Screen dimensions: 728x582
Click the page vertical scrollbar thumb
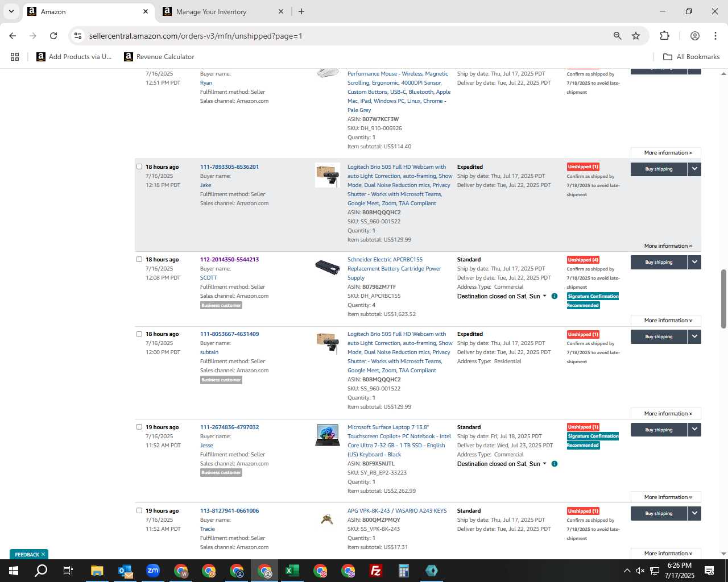(723, 299)
